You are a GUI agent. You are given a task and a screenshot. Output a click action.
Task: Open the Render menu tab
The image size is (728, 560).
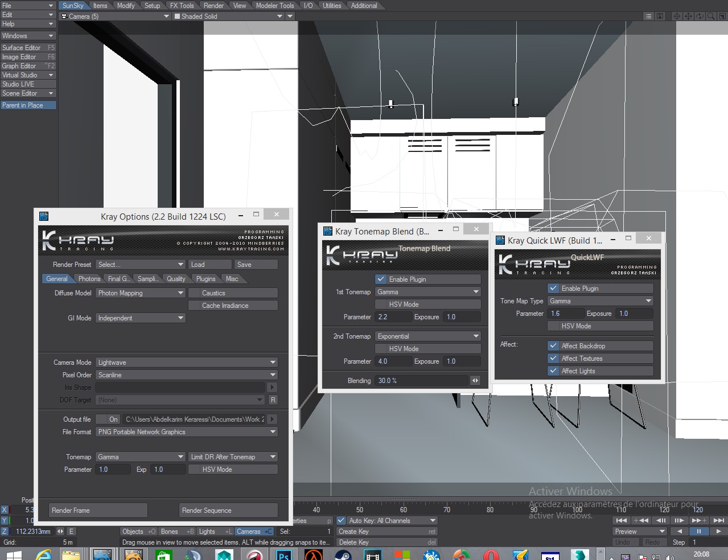pyautogui.click(x=213, y=6)
